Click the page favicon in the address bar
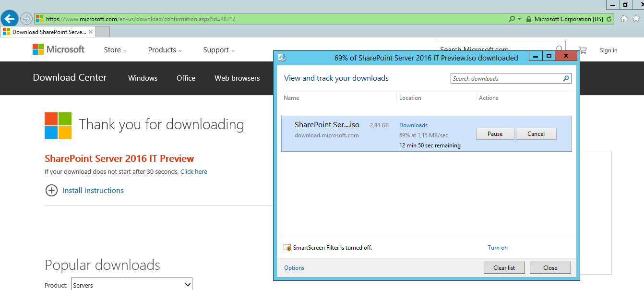Image resolution: width=644 pixels, height=290 pixels. click(39, 19)
